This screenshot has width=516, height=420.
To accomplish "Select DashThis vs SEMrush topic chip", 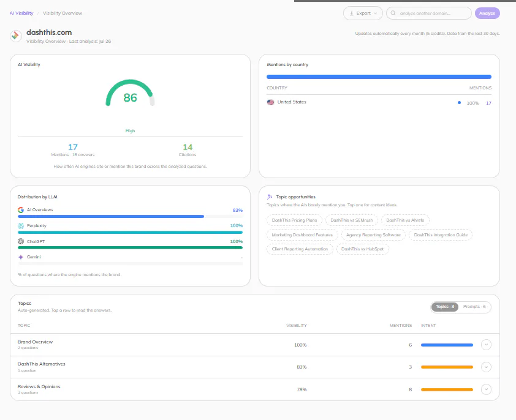I will click(352, 220).
